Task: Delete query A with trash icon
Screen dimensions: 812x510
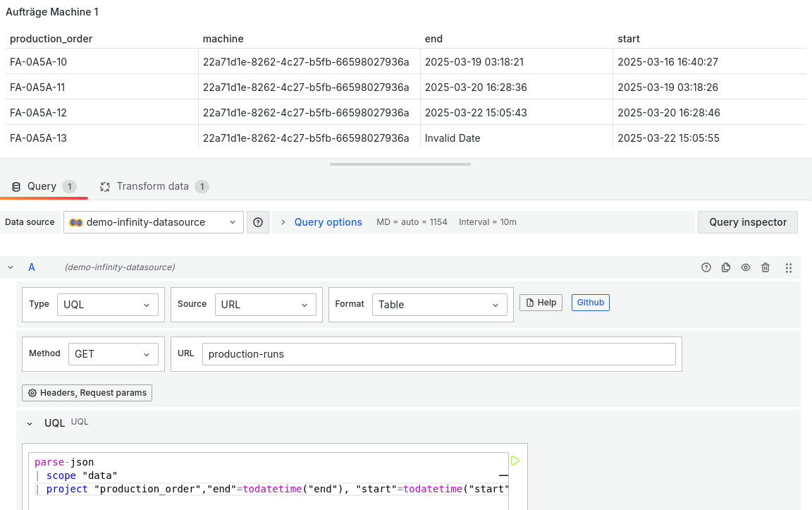Action: (765, 267)
